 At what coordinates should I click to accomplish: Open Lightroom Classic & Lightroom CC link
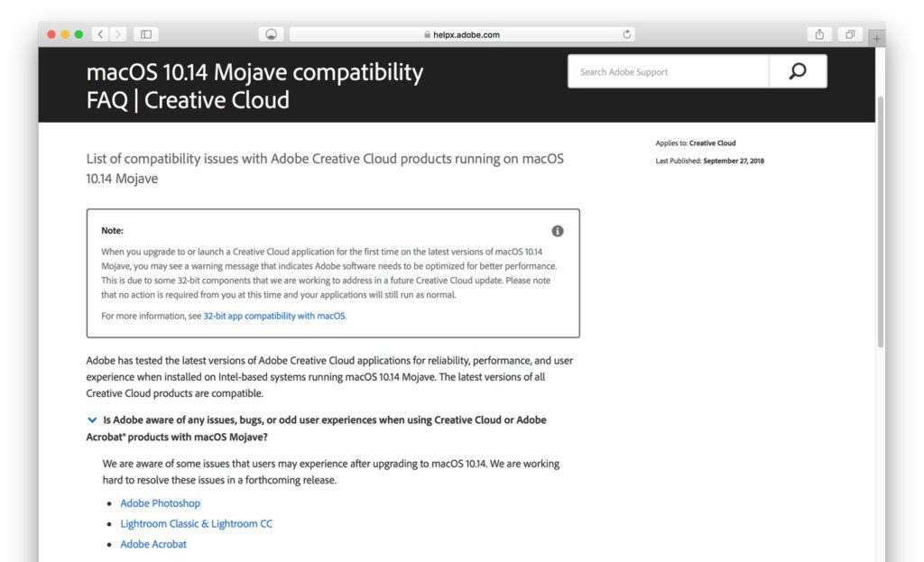[x=196, y=524]
